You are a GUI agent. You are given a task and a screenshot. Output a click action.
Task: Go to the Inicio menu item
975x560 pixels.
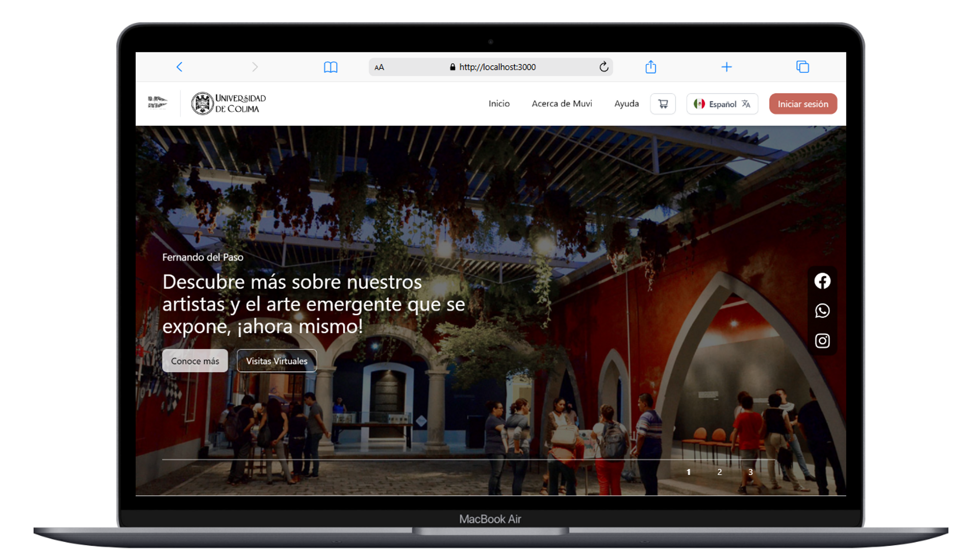[x=499, y=104]
